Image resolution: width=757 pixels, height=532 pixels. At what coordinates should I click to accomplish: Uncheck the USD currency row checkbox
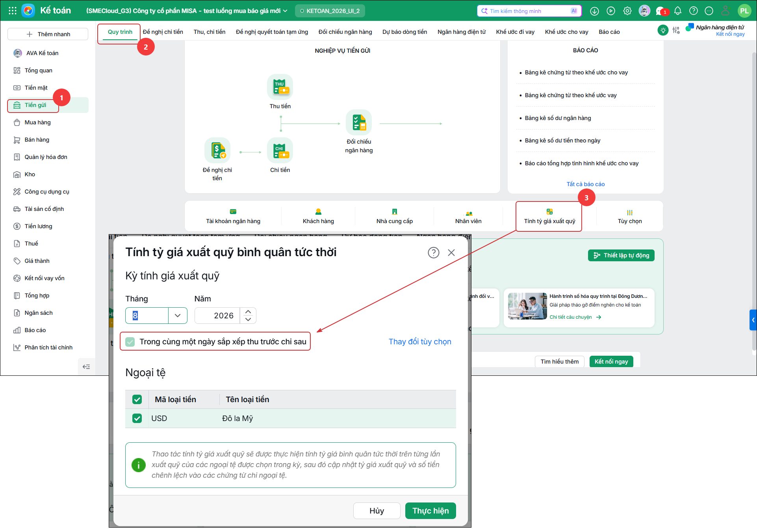click(x=137, y=418)
